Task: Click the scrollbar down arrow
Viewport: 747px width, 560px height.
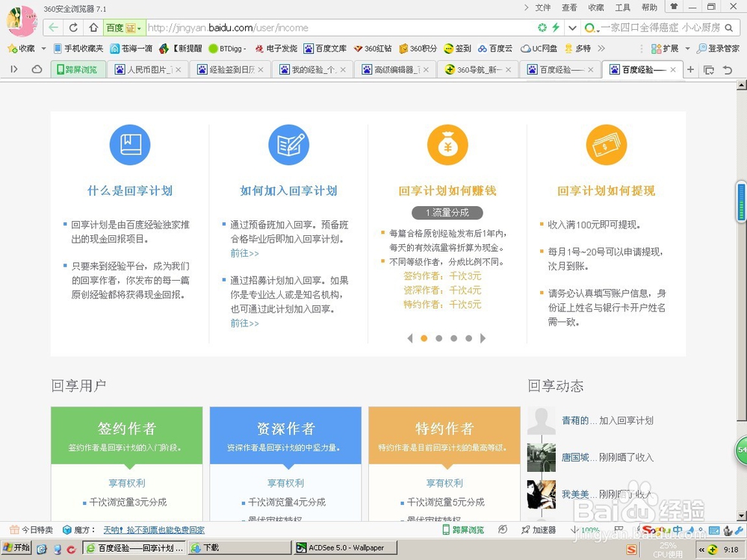Action: [741, 516]
